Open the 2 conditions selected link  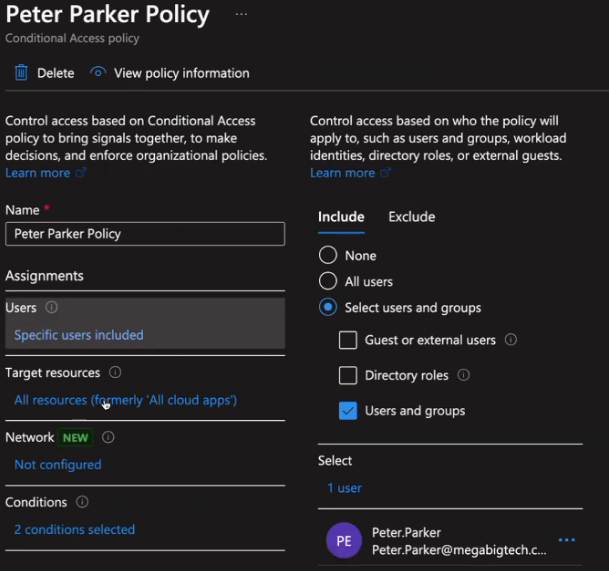[x=74, y=530]
